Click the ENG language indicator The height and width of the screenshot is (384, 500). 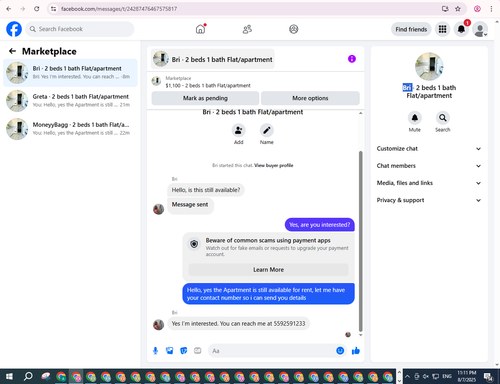click(447, 376)
